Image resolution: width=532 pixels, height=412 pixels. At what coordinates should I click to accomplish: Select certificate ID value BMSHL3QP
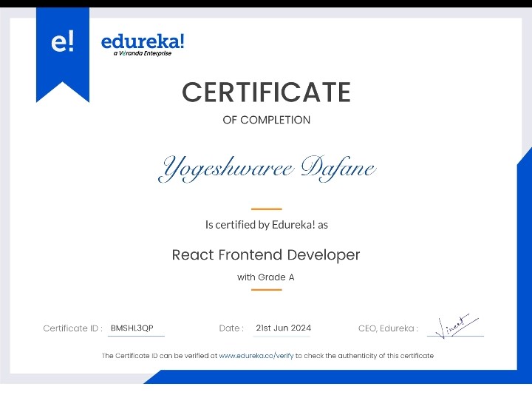[x=132, y=328]
